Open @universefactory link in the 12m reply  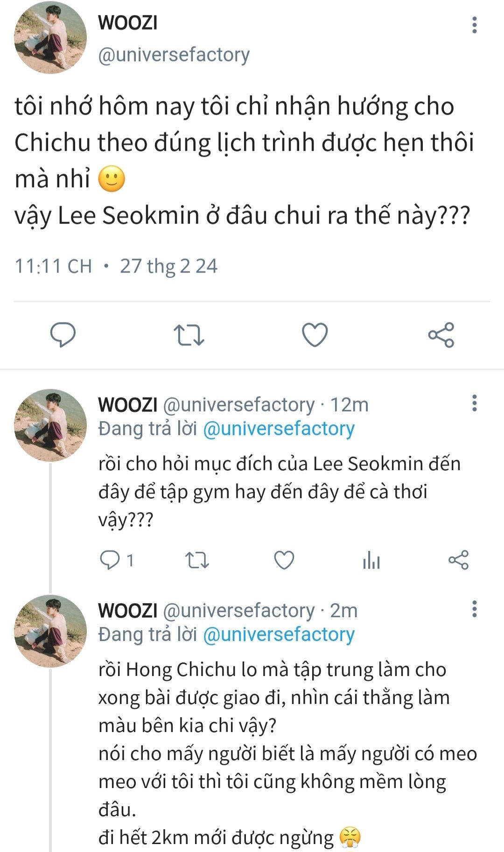[x=279, y=429]
